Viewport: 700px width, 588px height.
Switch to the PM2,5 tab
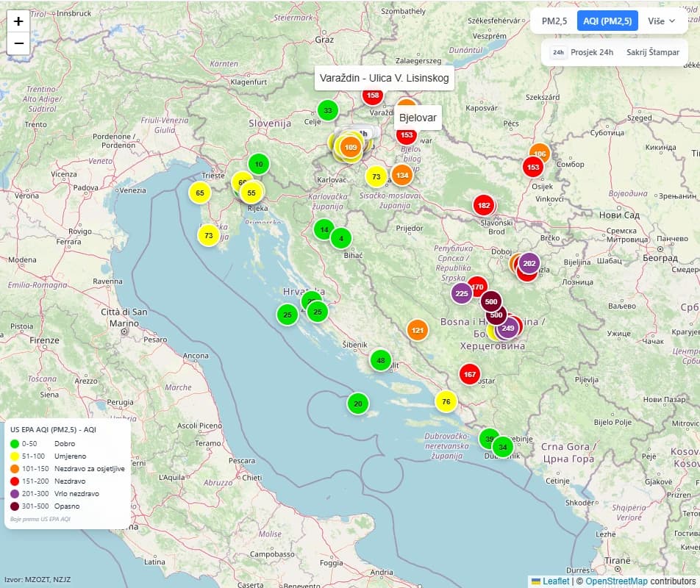point(554,21)
